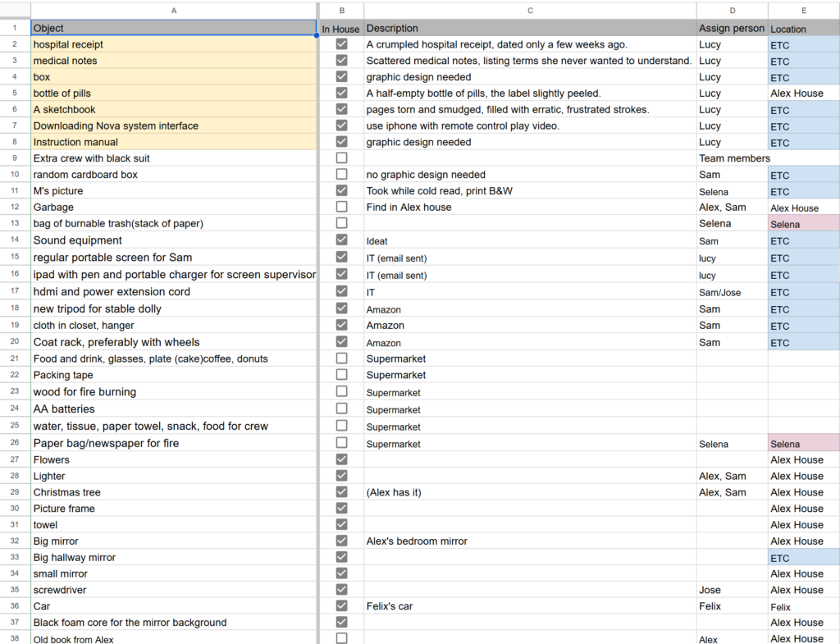Check In House for Extra crew with black suit
Image resolution: width=840 pixels, height=644 pixels.
341,158
